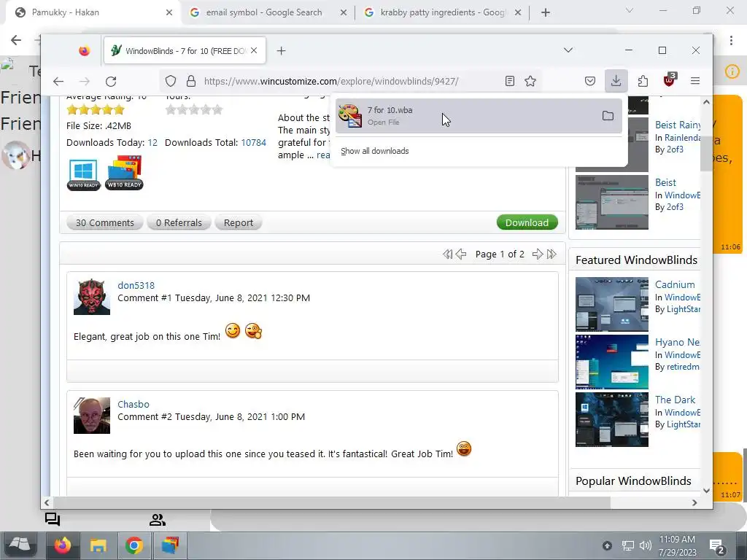This screenshot has height=560, width=747.
Task: Open taskbar notification center icon
Action: point(717,547)
